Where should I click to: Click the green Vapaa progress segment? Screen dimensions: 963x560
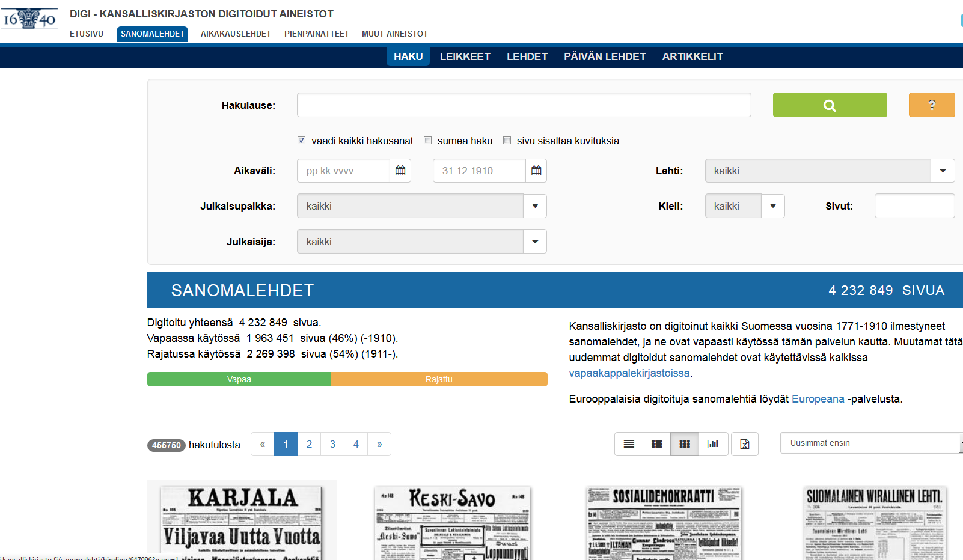pyautogui.click(x=239, y=379)
